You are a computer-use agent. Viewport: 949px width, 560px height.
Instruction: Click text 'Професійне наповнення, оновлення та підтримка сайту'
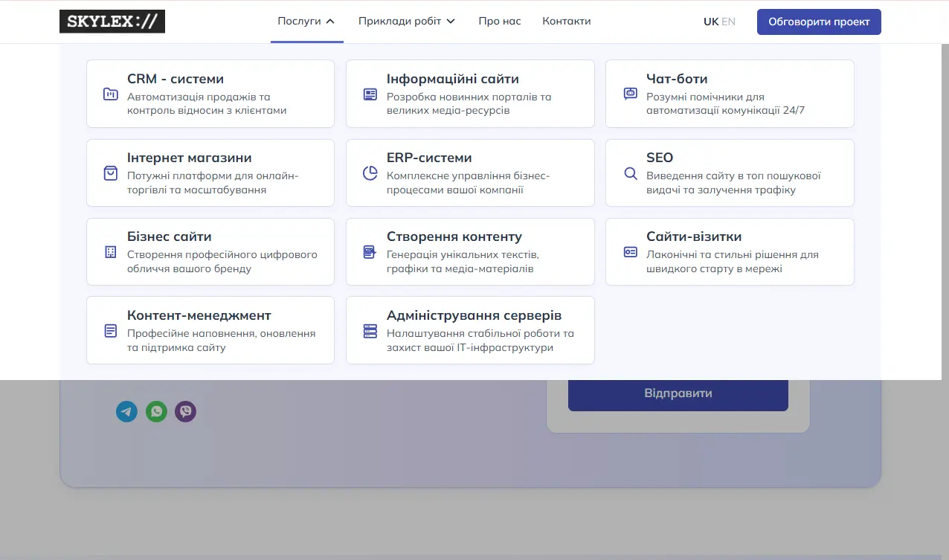coord(222,341)
